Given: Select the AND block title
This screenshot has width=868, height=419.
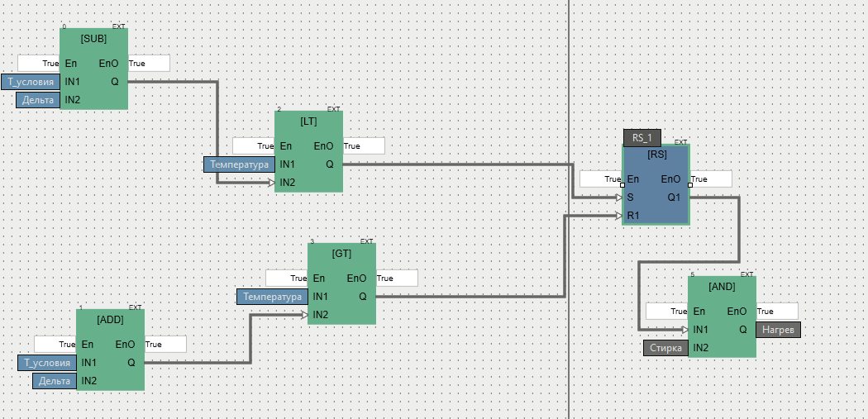Looking at the screenshot, I should click(x=722, y=287).
